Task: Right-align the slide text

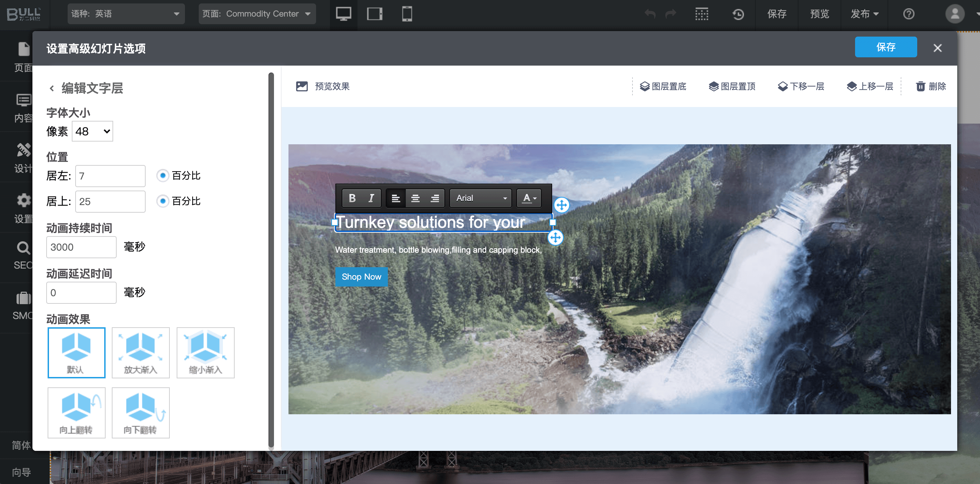Action: [x=434, y=198]
